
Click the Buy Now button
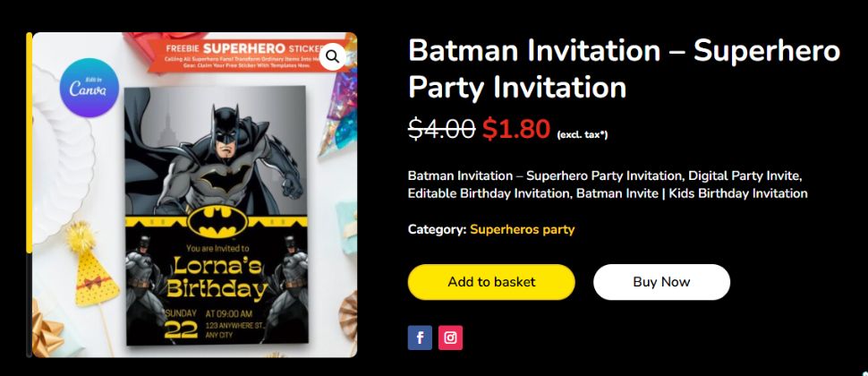point(661,282)
